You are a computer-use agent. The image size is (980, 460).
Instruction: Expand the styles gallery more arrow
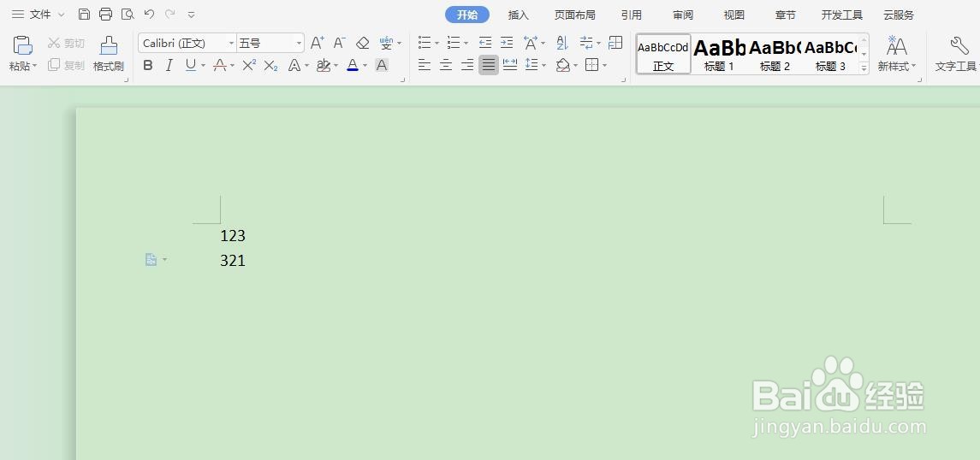[x=864, y=67]
